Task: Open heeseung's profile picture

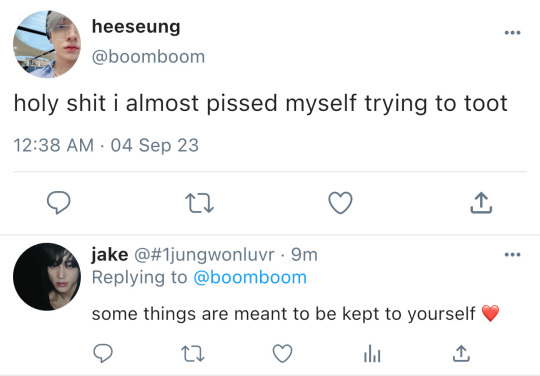Action: coord(47,44)
